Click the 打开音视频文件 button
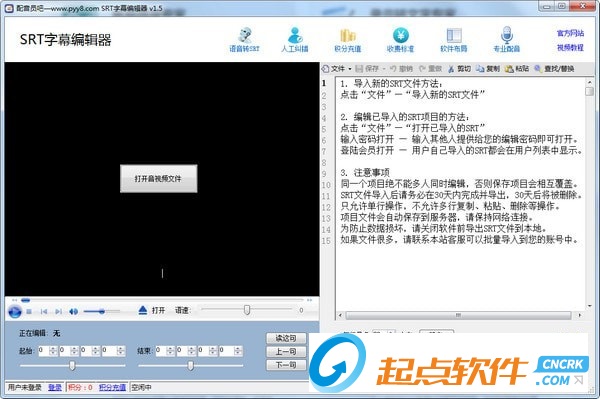This screenshot has height=399, width=600. 158,179
